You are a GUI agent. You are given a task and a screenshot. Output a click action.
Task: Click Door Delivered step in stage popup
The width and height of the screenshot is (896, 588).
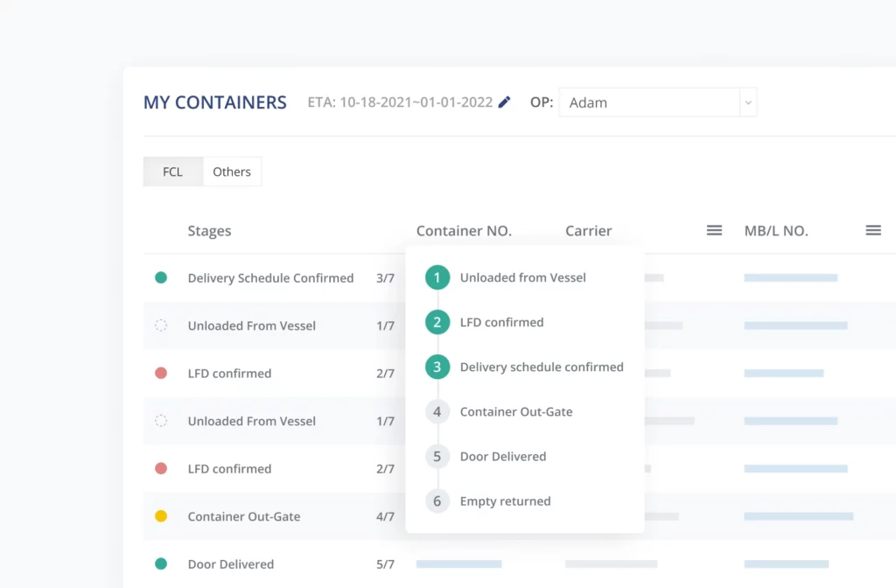[x=503, y=457]
